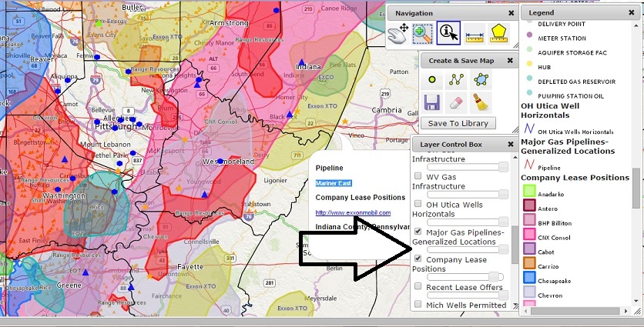Pick the distance ruler measure tool
This screenshot has height=327, width=644.
tap(474, 37)
